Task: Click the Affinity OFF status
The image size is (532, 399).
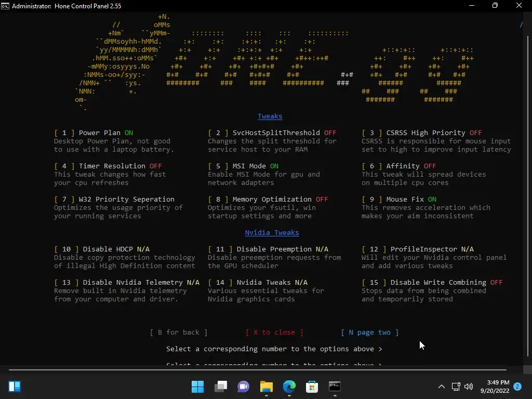Action: tap(430, 166)
